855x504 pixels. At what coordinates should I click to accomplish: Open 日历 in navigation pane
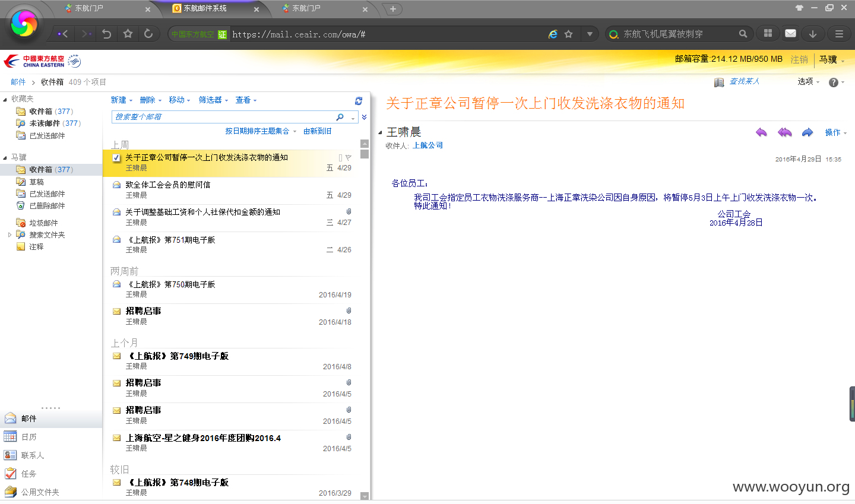51,437
